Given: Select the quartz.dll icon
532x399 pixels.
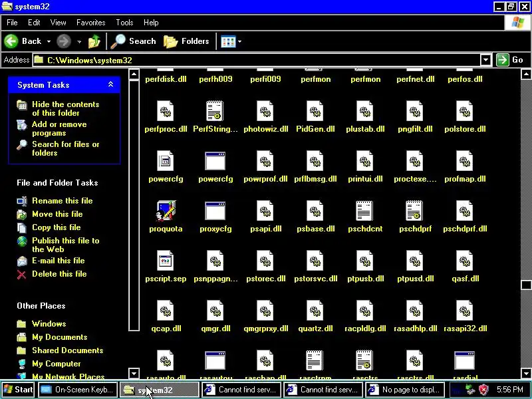Looking at the screenshot, I should [x=315, y=311].
